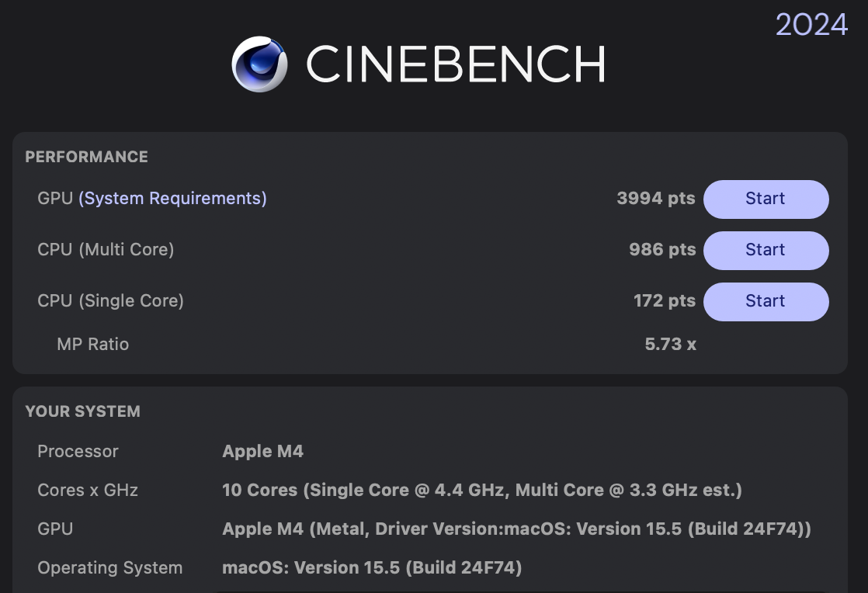Click the CPU (Multi Core) row label
This screenshot has width=868, height=593.
click(106, 250)
